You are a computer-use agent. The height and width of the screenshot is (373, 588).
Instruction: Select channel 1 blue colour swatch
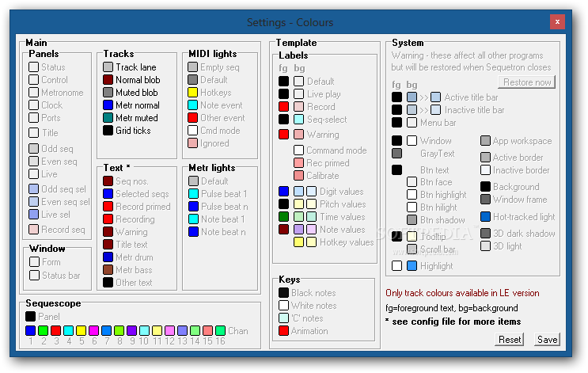coord(31,330)
